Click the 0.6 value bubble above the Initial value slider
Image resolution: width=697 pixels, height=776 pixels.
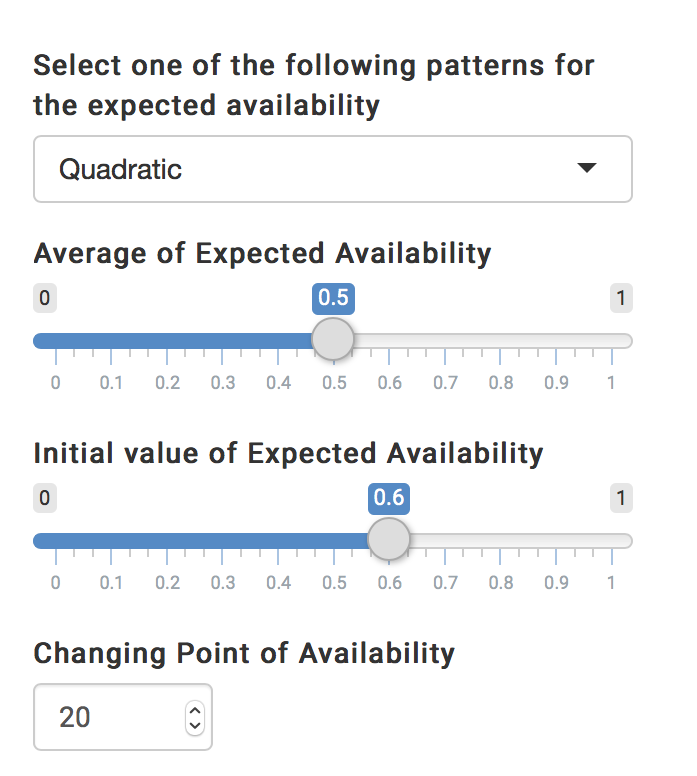[x=389, y=498]
